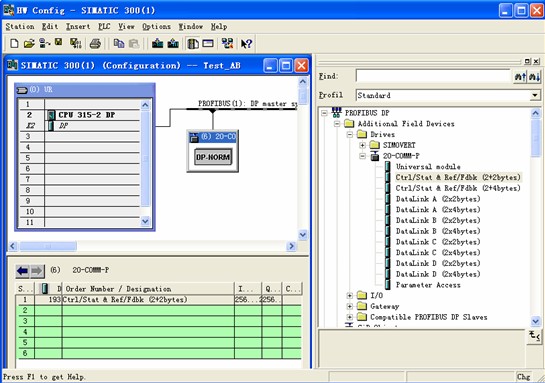Click the Configure Network toolbar icon
This screenshot has width=545, height=383.
tap(228, 43)
